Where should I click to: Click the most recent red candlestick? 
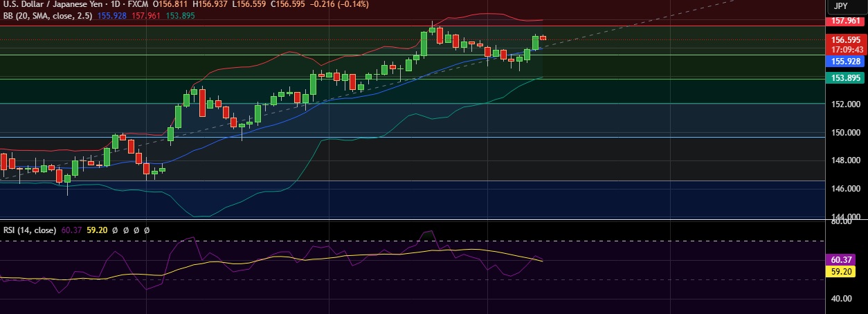(543, 37)
